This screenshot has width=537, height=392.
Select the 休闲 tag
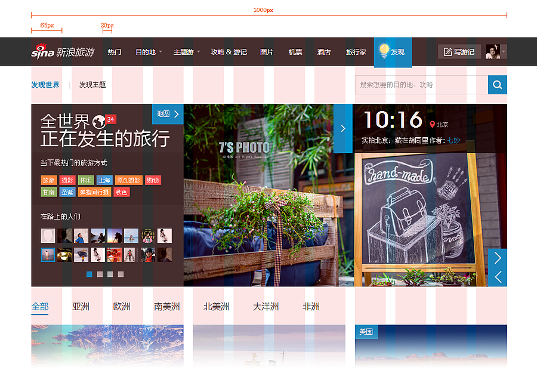[85, 180]
